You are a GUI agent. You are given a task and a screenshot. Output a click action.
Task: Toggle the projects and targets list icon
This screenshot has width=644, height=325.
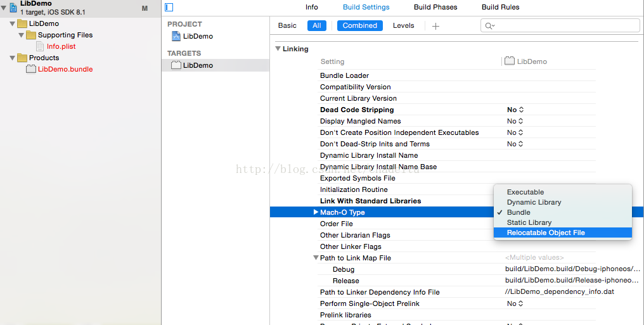pyautogui.click(x=169, y=7)
